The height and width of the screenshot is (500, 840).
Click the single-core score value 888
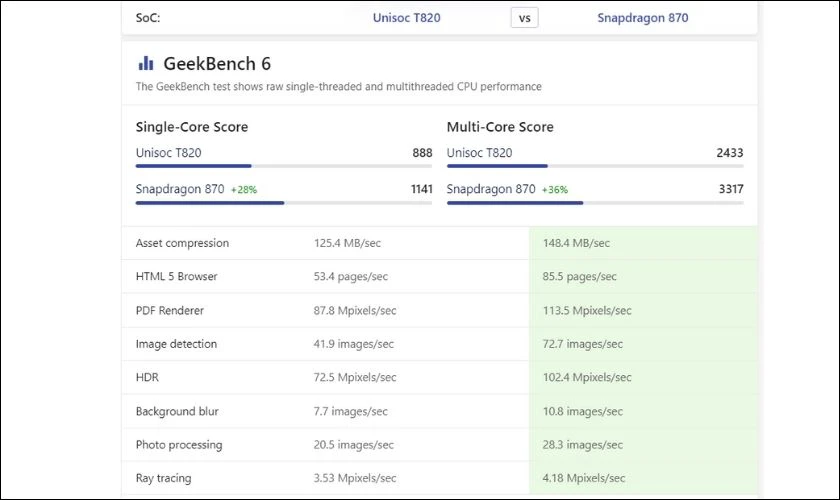pyautogui.click(x=422, y=153)
